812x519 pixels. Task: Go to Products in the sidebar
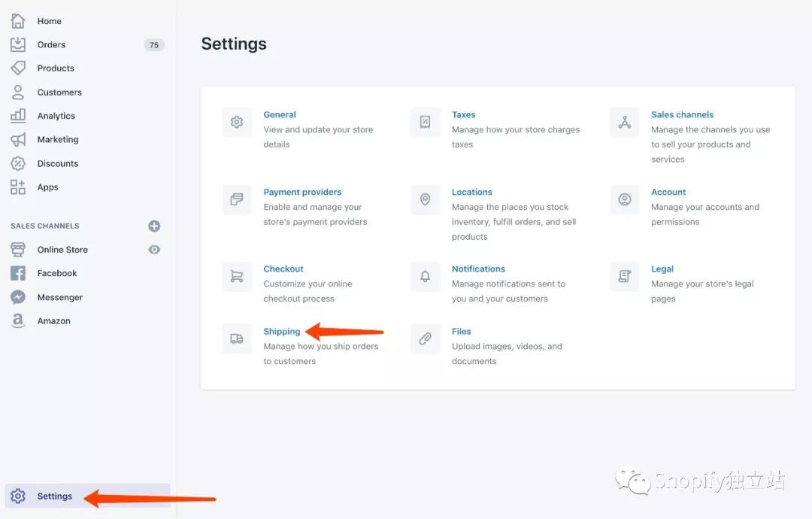pos(56,68)
